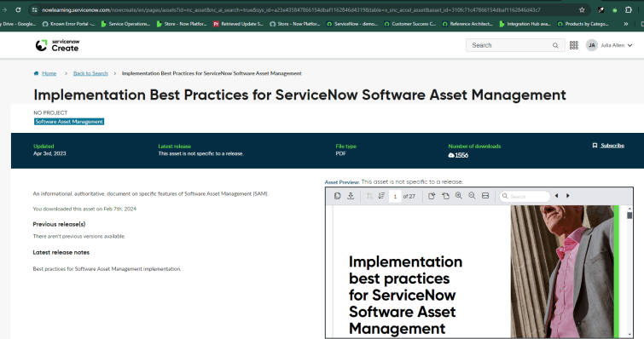Bookmark this page with star icon

point(582,10)
